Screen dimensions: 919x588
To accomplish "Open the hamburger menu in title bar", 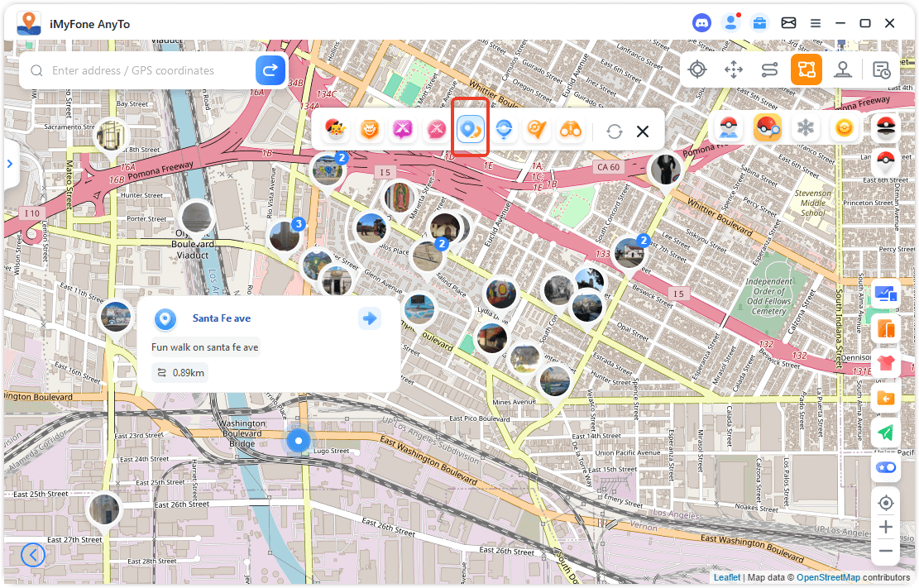I will point(816,23).
